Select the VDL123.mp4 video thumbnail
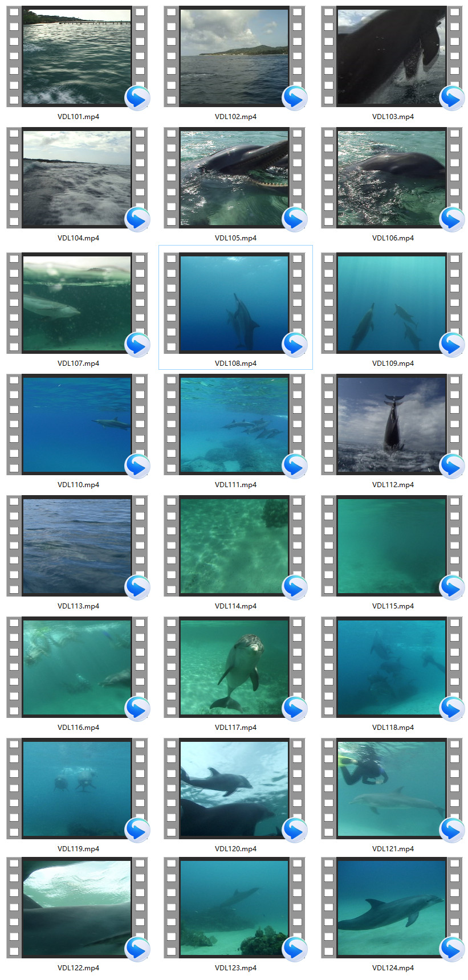The image size is (468, 980). (x=234, y=908)
